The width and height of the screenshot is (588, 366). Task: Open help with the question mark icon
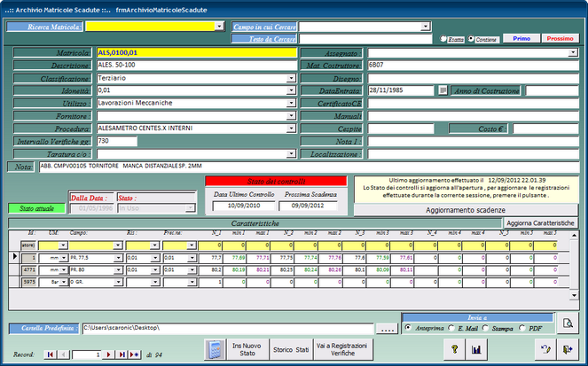coord(454,349)
